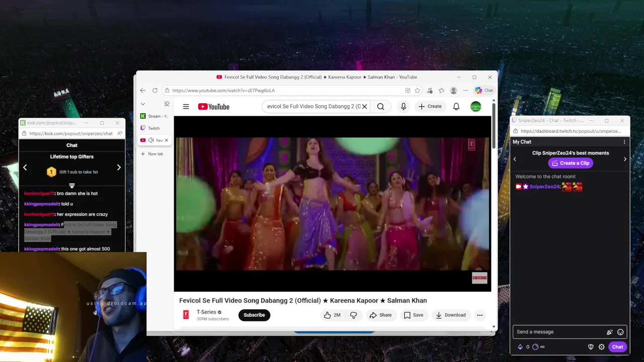Refresh the YouTube page
Viewport: 644px width, 362px height.
154,90
